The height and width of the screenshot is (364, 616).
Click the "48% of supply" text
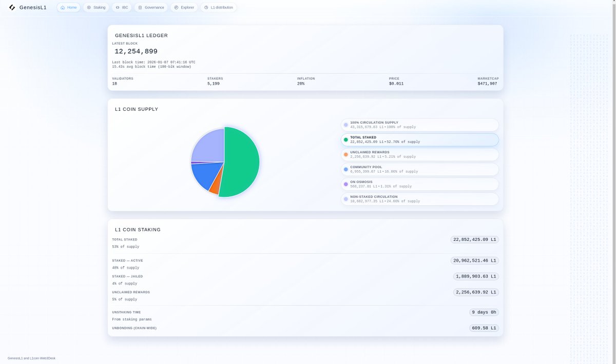[x=126, y=268]
